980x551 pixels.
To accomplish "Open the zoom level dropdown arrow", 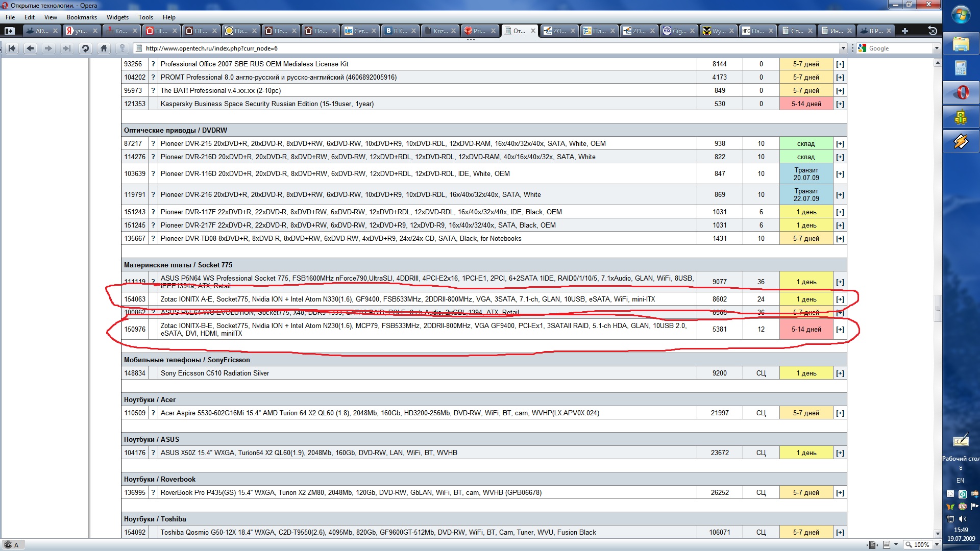I will [x=937, y=545].
